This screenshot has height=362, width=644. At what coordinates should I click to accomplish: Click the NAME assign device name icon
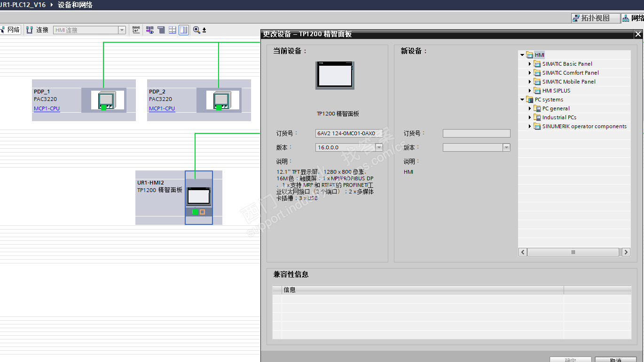pyautogui.click(x=136, y=30)
